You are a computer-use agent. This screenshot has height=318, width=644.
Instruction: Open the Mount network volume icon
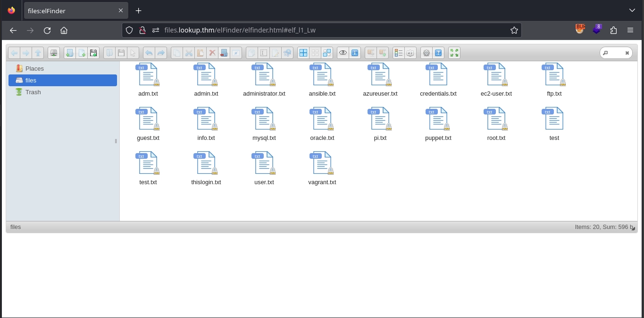(54, 53)
